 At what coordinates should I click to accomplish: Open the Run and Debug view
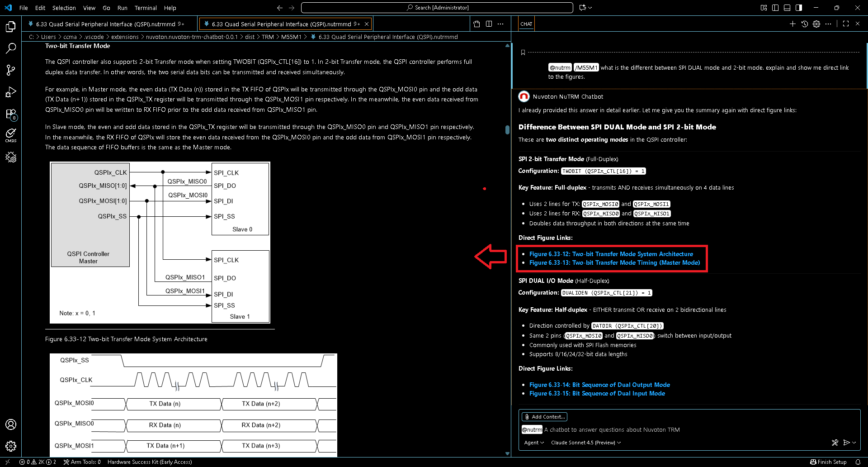point(11,92)
